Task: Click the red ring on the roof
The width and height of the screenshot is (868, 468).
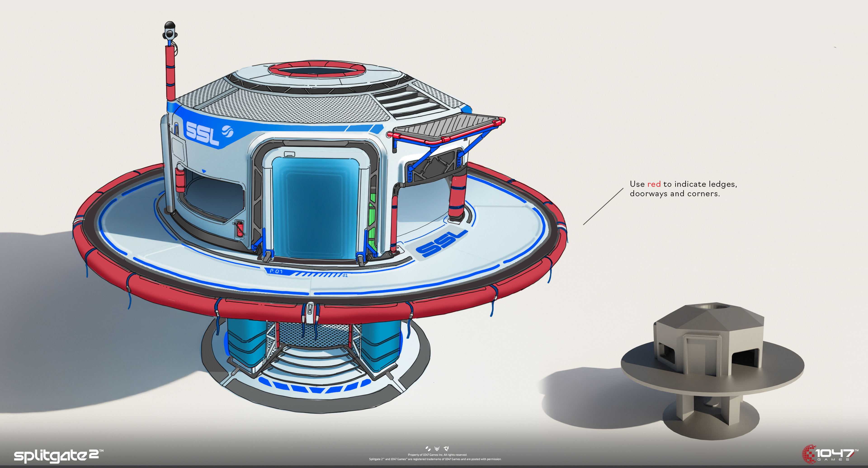Action: click(317, 69)
